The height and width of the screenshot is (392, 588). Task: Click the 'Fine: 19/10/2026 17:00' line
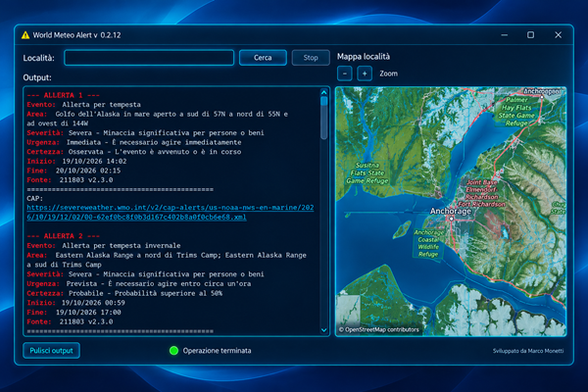click(x=73, y=312)
